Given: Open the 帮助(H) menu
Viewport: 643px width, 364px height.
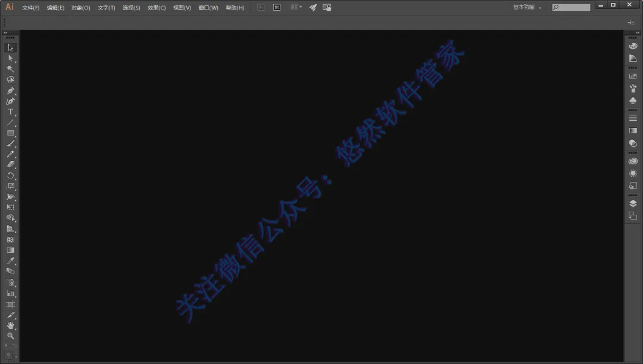Looking at the screenshot, I should [235, 8].
